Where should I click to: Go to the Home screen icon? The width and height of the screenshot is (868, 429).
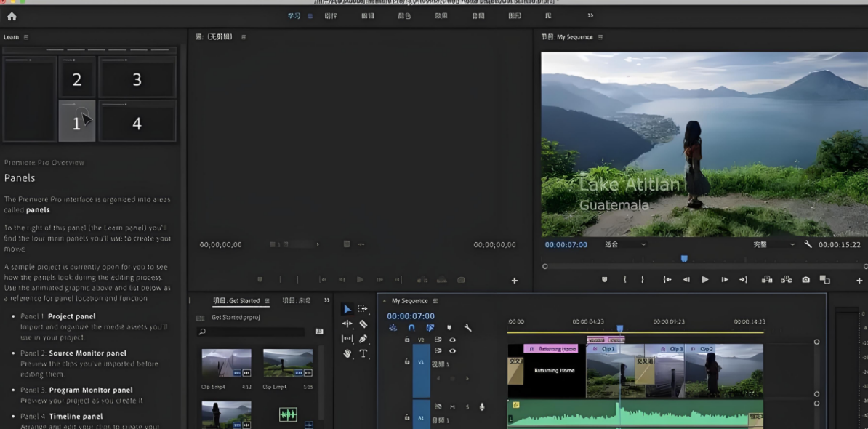tap(12, 17)
